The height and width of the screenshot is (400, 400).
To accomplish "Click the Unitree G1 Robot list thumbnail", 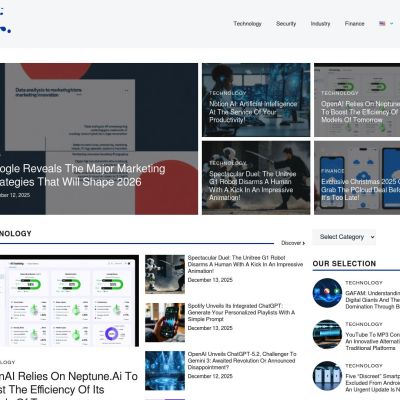I will point(165,274).
